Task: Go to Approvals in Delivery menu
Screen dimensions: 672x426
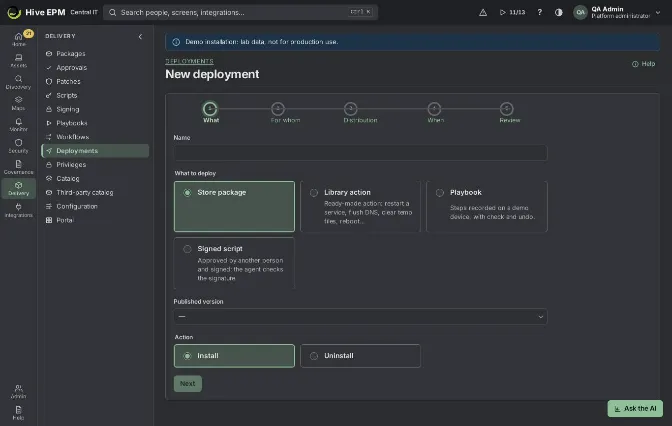Action: 95,68
